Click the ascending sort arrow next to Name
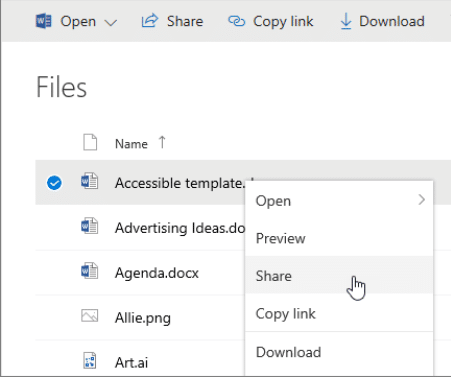The width and height of the screenshot is (451, 378). coord(162,142)
